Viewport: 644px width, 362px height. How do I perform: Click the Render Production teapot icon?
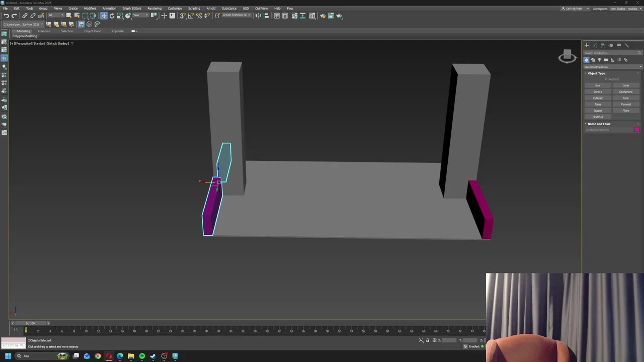(339, 16)
